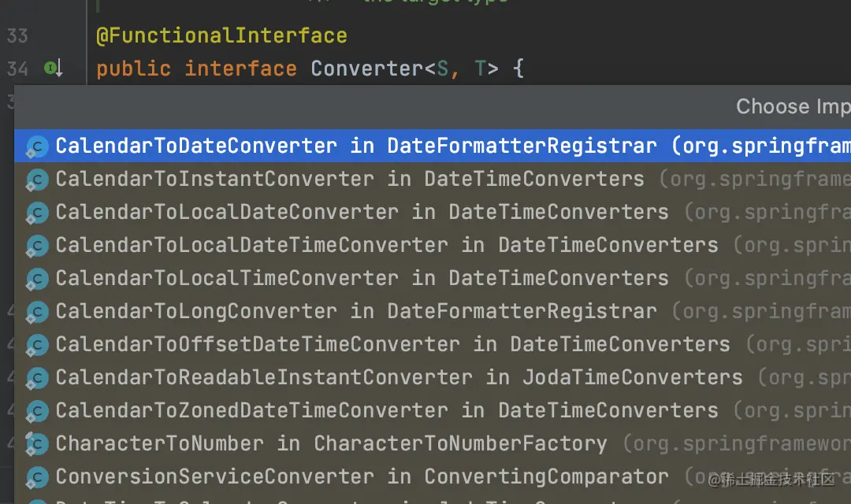Click the Converter interface name in code
Screen dimensions: 851x504
click(x=366, y=69)
